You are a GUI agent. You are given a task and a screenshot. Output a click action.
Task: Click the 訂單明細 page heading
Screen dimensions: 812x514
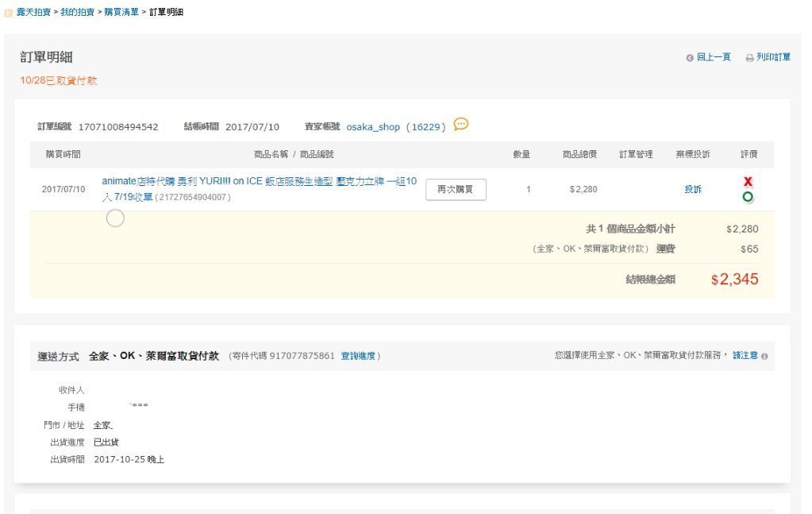pos(46,57)
